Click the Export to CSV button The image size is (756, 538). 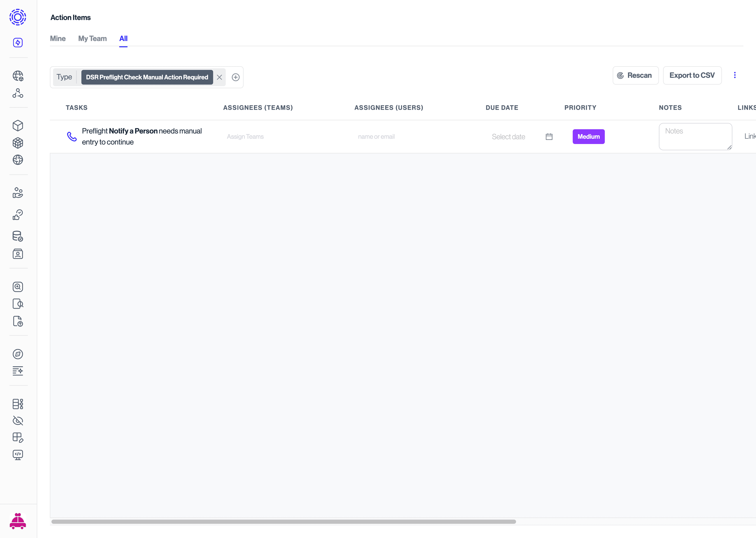692,75
